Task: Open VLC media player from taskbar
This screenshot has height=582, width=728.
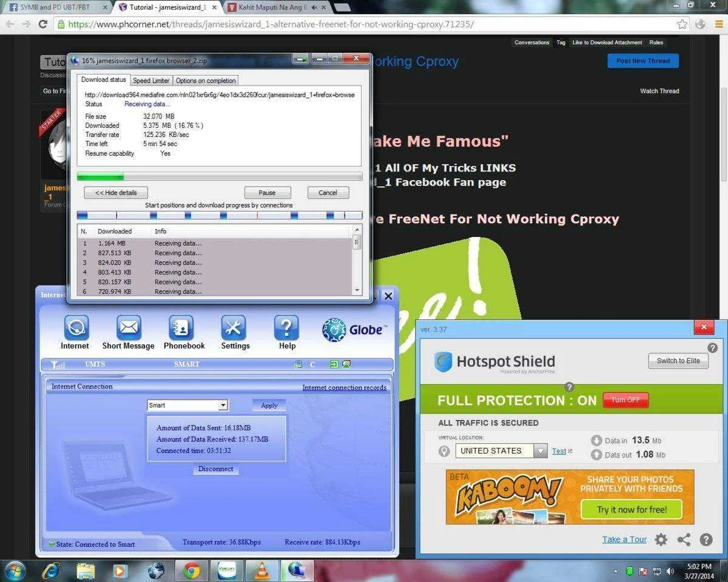Action: point(261,570)
